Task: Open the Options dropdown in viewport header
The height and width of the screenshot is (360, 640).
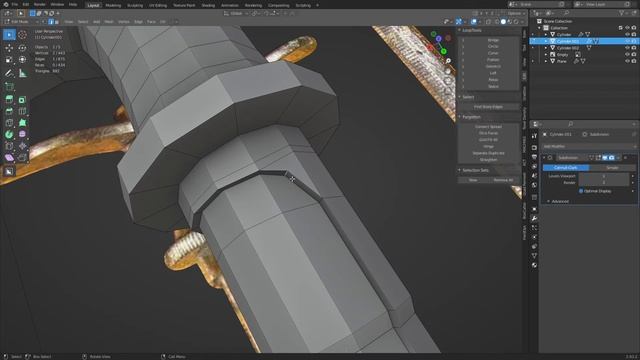Action: pyautogui.click(x=515, y=13)
